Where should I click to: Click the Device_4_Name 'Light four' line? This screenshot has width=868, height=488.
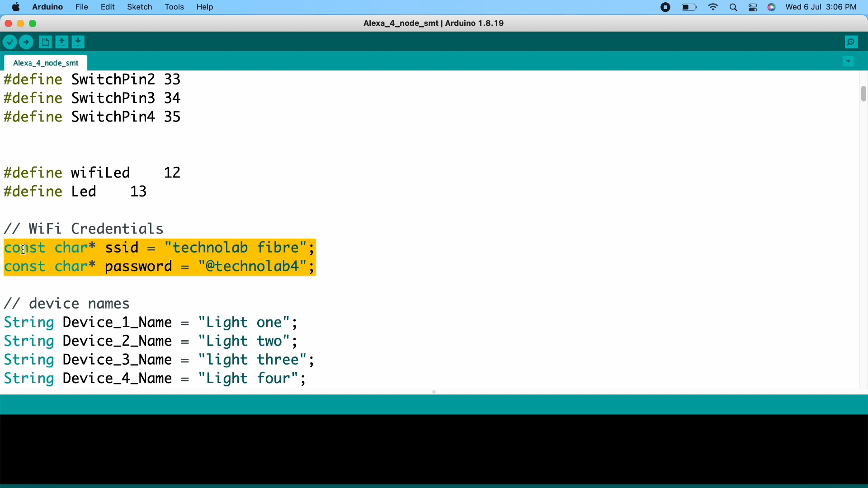click(x=155, y=380)
